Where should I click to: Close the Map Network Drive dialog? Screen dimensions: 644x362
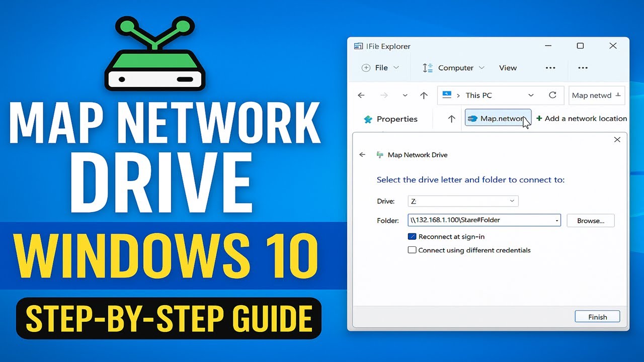(x=617, y=140)
